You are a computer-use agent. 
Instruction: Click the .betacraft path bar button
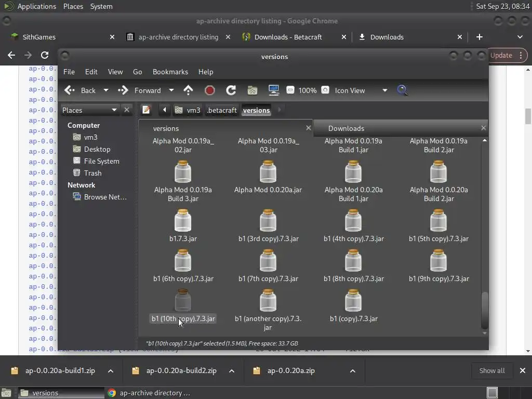(x=222, y=110)
